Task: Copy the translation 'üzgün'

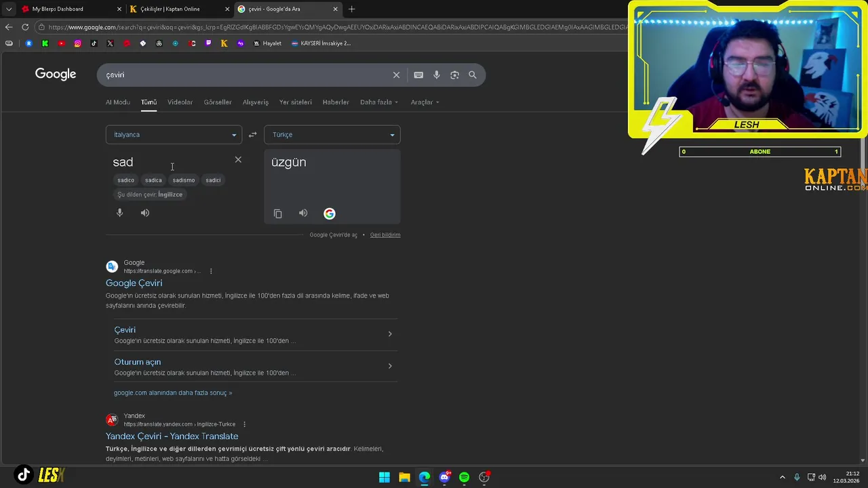Action: (278, 213)
